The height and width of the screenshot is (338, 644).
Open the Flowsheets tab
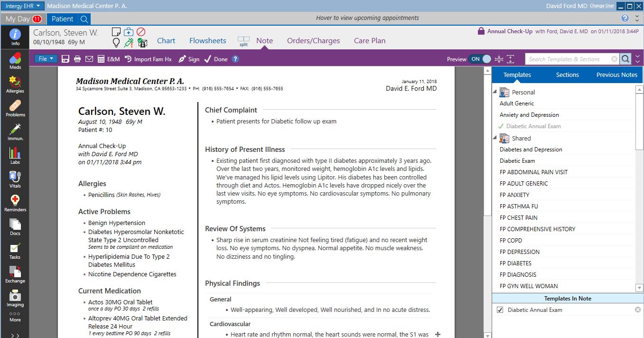tap(208, 41)
